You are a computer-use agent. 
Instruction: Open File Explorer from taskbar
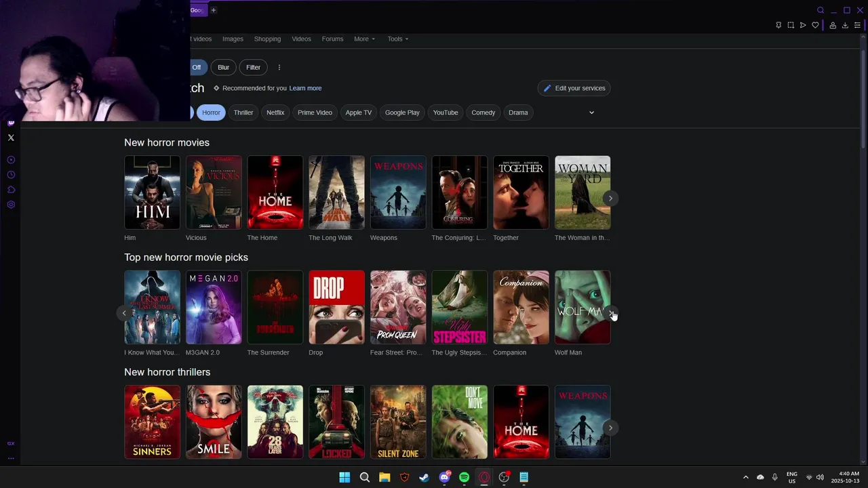coord(384,477)
